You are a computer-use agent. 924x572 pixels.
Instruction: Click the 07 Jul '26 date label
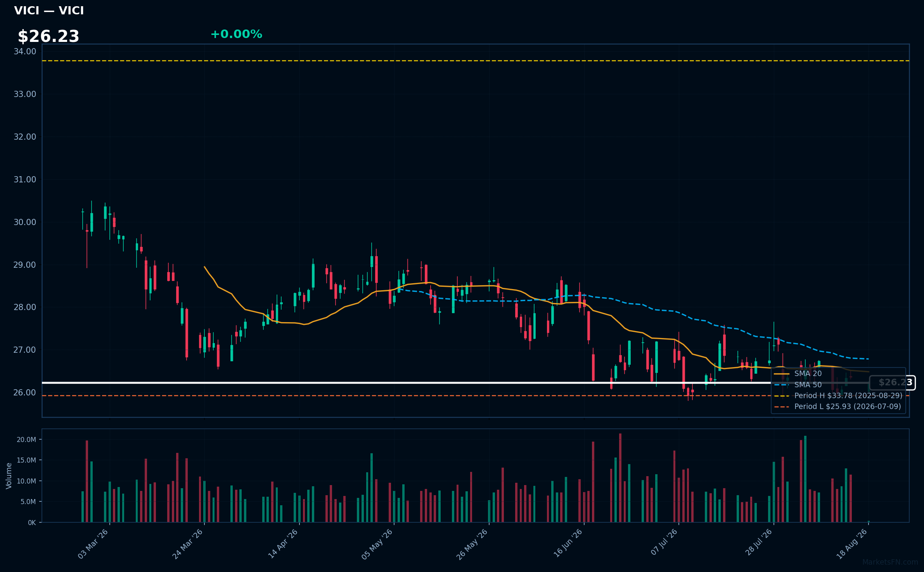point(664,542)
